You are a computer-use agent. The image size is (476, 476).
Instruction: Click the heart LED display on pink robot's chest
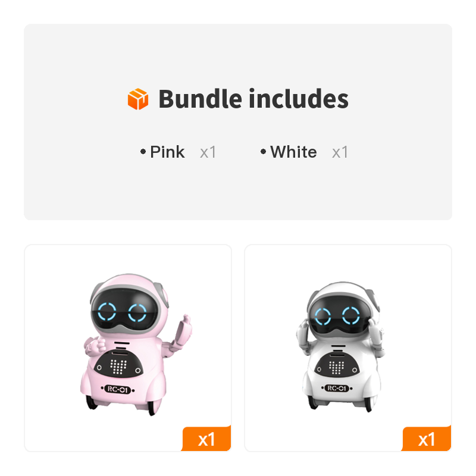click(118, 367)
